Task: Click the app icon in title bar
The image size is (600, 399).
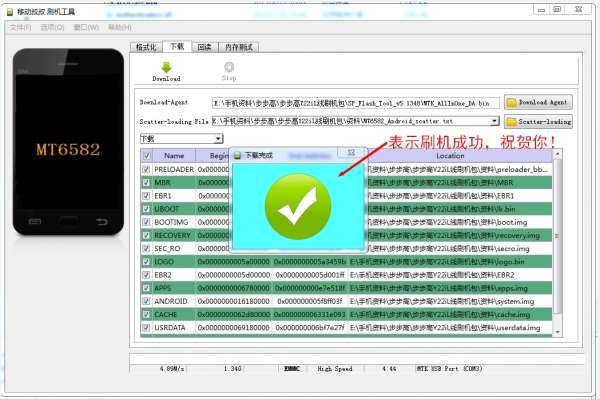Action: pos(10,12)
